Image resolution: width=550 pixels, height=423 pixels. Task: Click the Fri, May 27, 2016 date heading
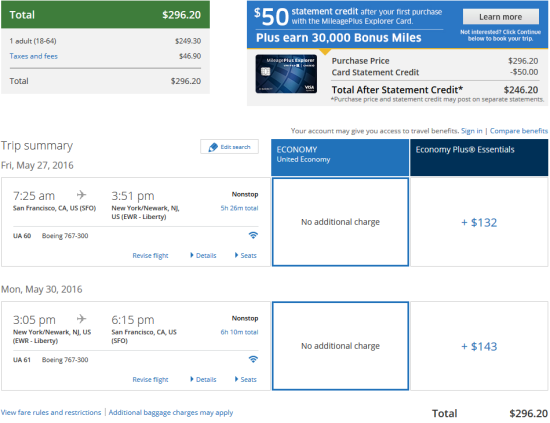37,165
